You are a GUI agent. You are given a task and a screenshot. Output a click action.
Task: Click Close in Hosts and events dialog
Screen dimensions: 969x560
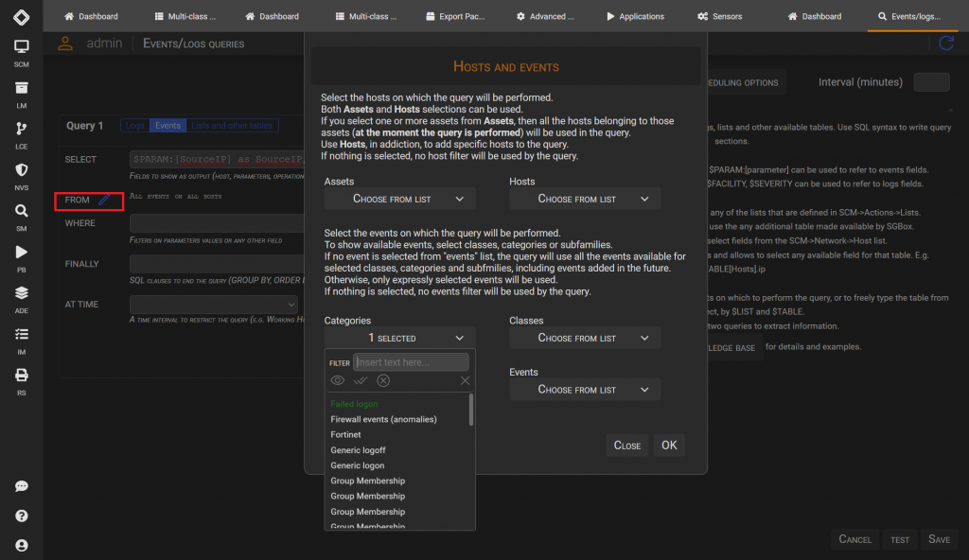(626, 445)
